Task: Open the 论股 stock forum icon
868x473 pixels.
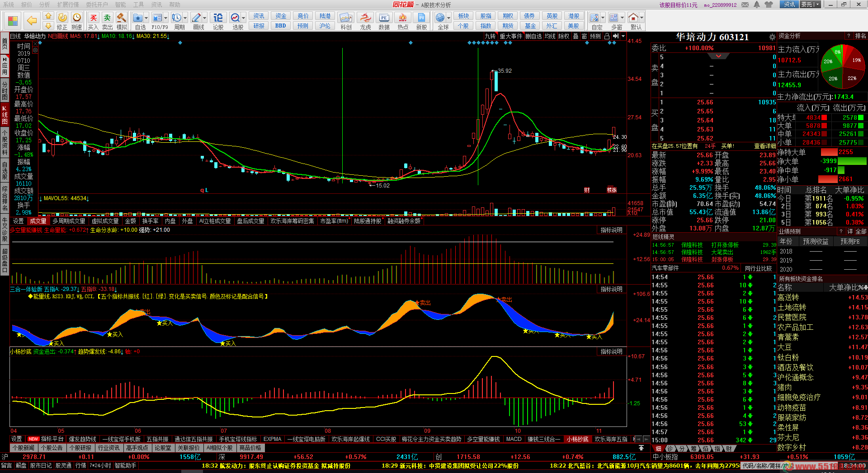Action: pyautogui.click(x=218, y=20)
